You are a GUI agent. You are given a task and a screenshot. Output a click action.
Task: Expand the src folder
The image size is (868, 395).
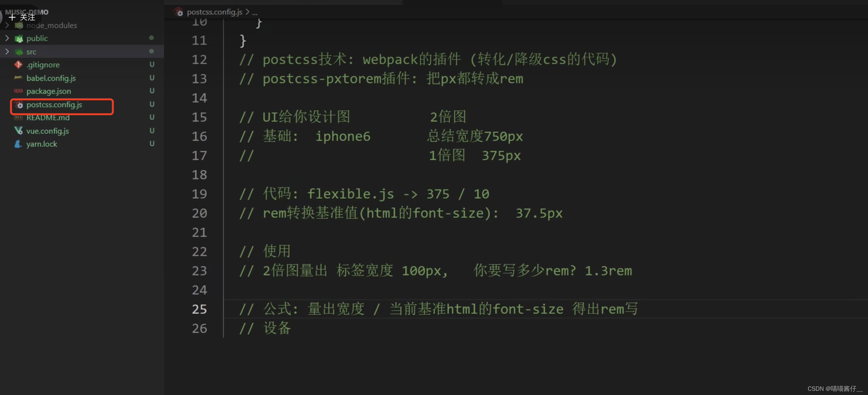(7, 52)
